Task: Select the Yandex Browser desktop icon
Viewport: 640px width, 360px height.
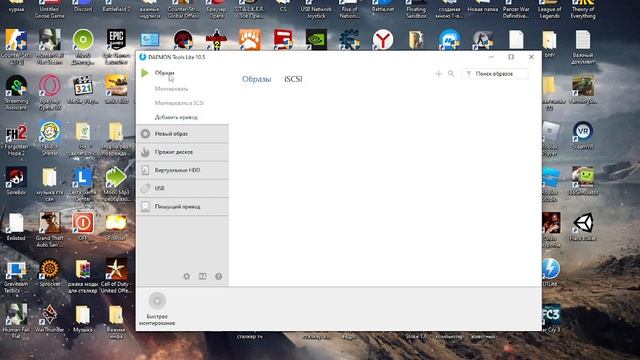Action: click(x=383, y=40)
